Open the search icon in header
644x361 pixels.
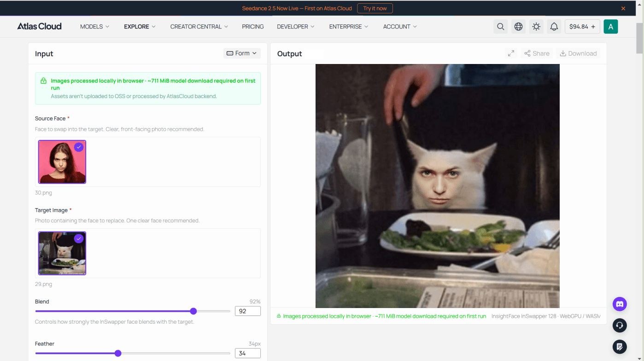(500, 27)
